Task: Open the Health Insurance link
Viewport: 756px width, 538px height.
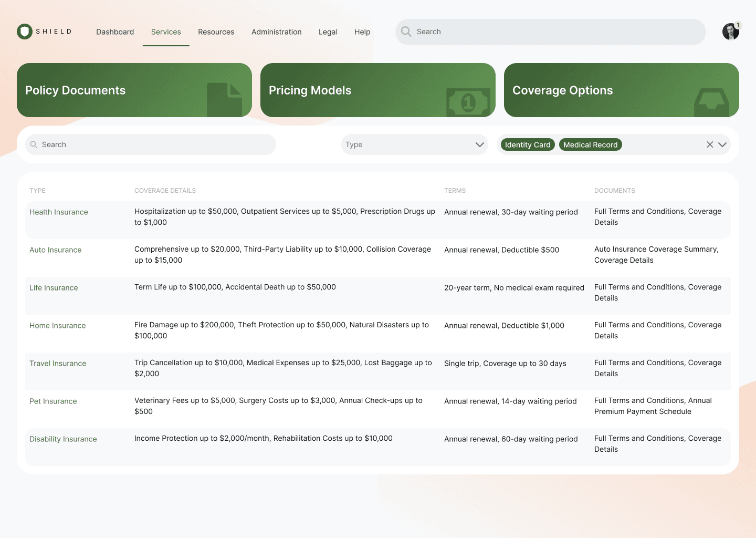Action: [x=59, y=212]
